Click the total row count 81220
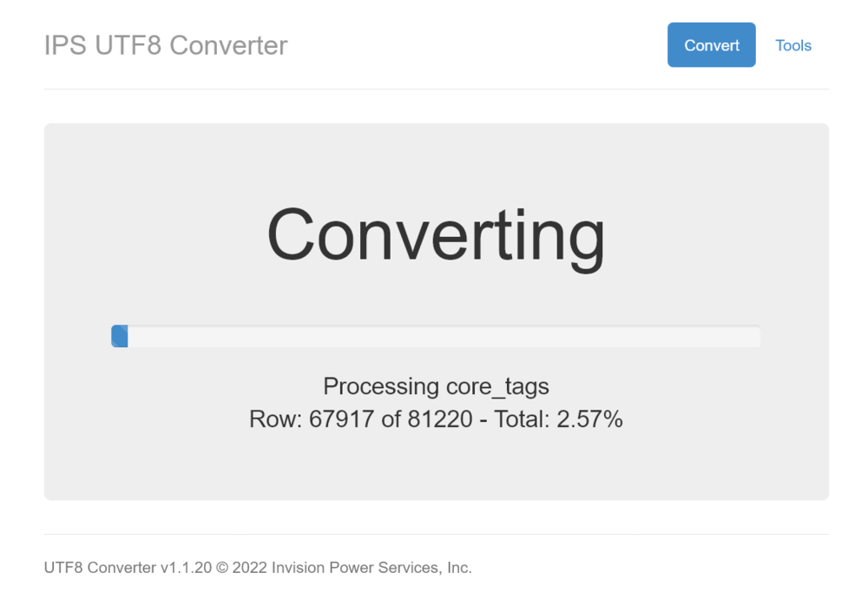This screenshot has width=868, height=599. (440, 419)
